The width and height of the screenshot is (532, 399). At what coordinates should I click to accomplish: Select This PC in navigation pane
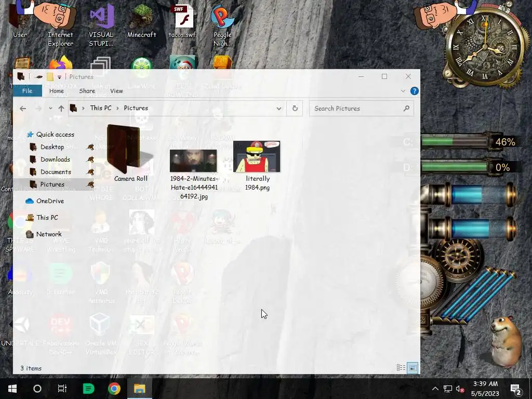(47, 218)
